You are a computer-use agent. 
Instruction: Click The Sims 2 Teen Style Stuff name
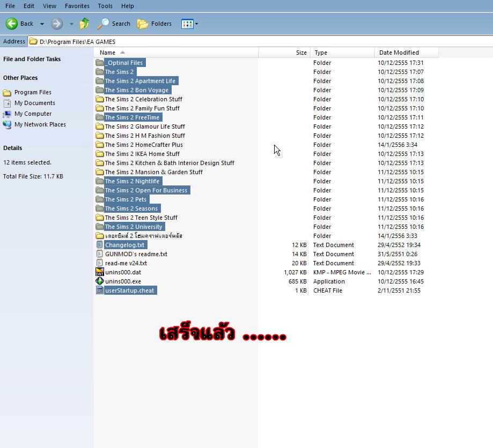click(x=141, y=218)
